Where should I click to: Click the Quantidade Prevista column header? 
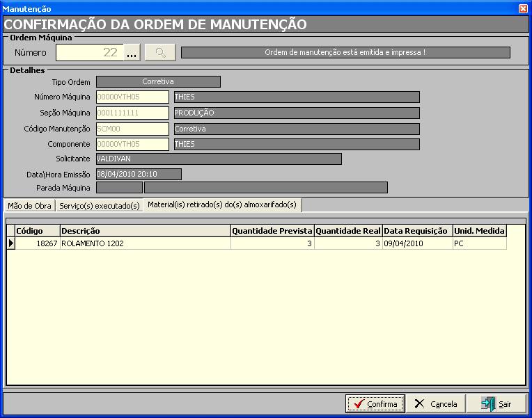(x=272, y=231)
